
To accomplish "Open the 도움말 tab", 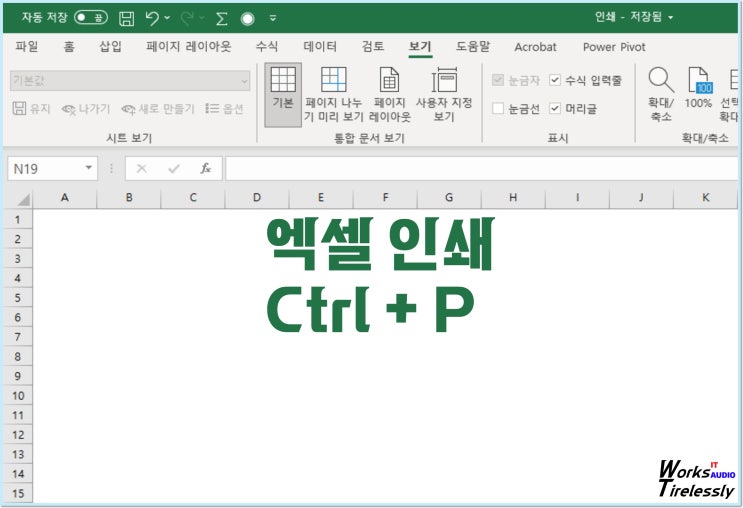I will point(473,46).
